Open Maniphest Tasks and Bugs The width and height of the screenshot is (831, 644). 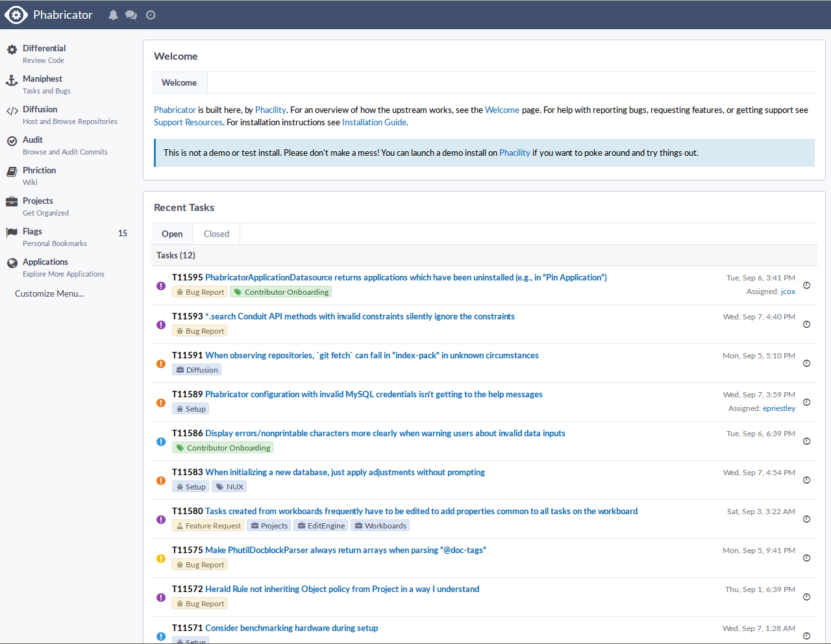pos(46,84)
